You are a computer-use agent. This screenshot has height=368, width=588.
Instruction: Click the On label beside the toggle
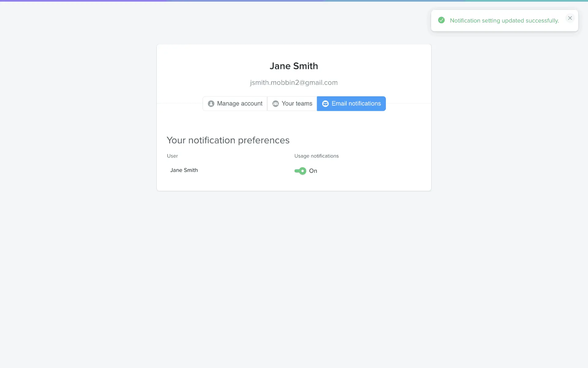pos(313,171)
